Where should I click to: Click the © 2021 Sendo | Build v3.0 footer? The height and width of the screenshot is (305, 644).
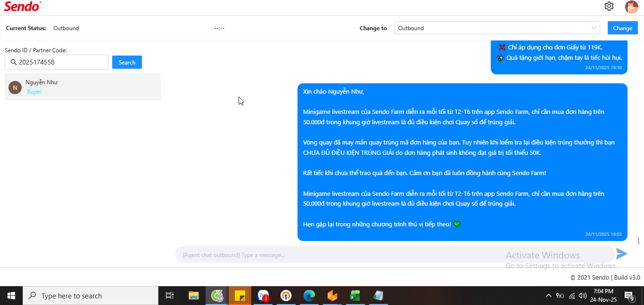tap(605, 277)
